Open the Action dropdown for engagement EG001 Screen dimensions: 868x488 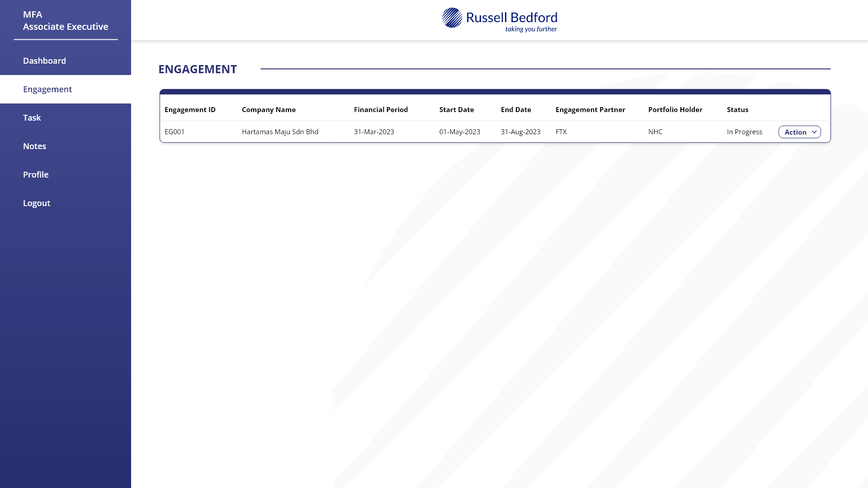[x=799, y=132]
